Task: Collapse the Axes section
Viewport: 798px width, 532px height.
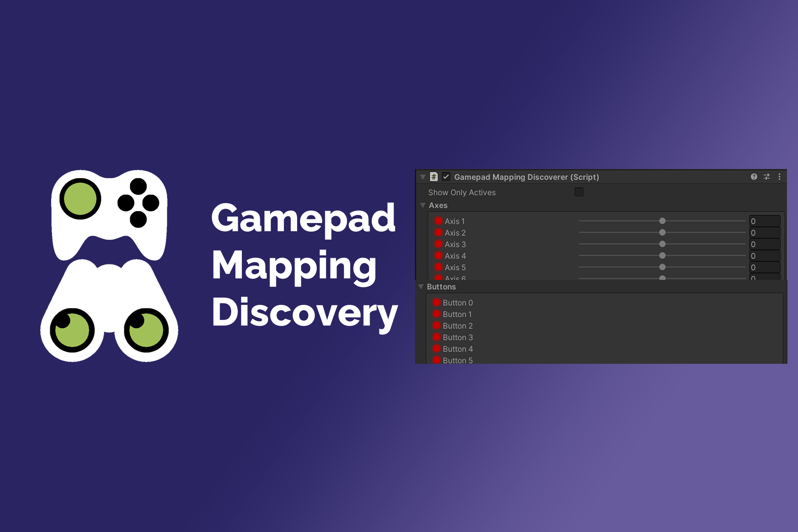Action: tap(423, 206)
